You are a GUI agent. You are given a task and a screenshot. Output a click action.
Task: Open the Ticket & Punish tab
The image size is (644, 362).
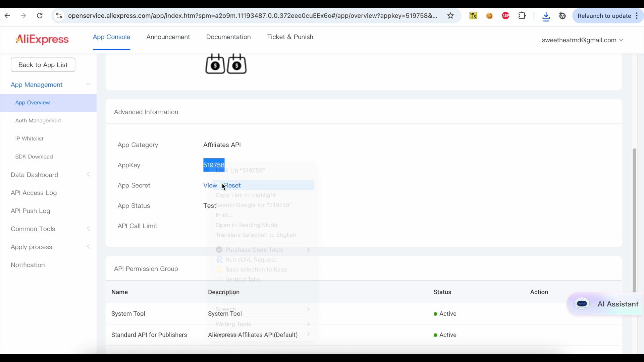pyautogui.click(x=290, y=37)
